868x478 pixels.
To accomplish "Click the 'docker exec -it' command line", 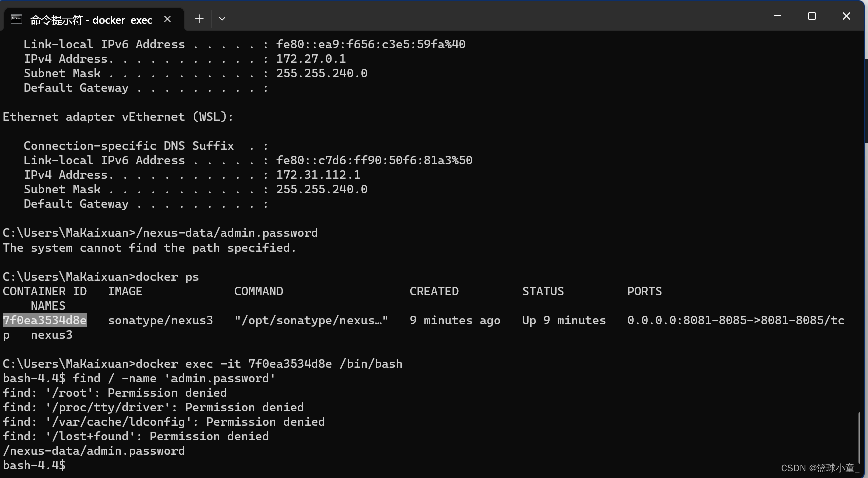I will click(x=203, y=364).
